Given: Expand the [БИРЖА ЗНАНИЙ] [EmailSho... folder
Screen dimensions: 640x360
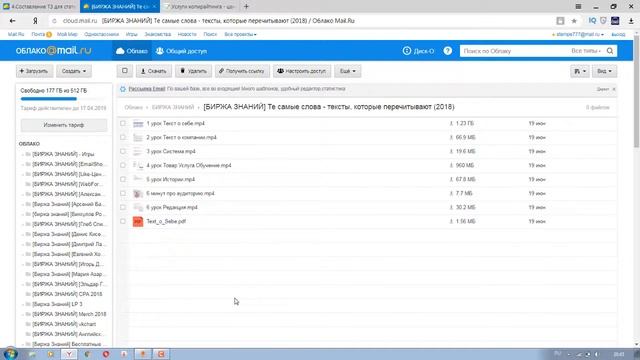Looking at the screenshot, I should pos(22,164).
